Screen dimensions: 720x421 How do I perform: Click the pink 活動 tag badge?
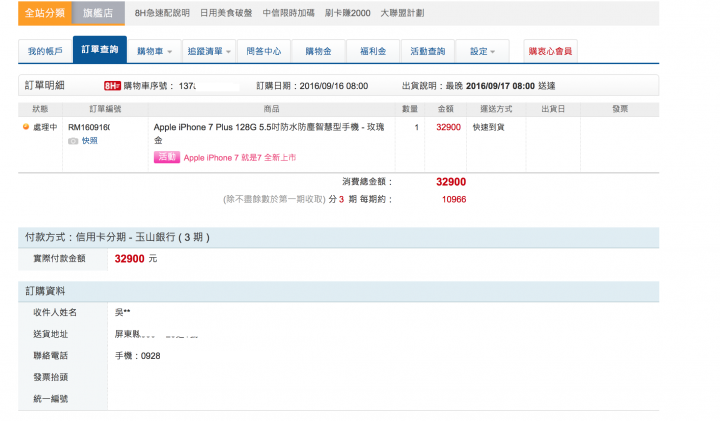[167, 157]
